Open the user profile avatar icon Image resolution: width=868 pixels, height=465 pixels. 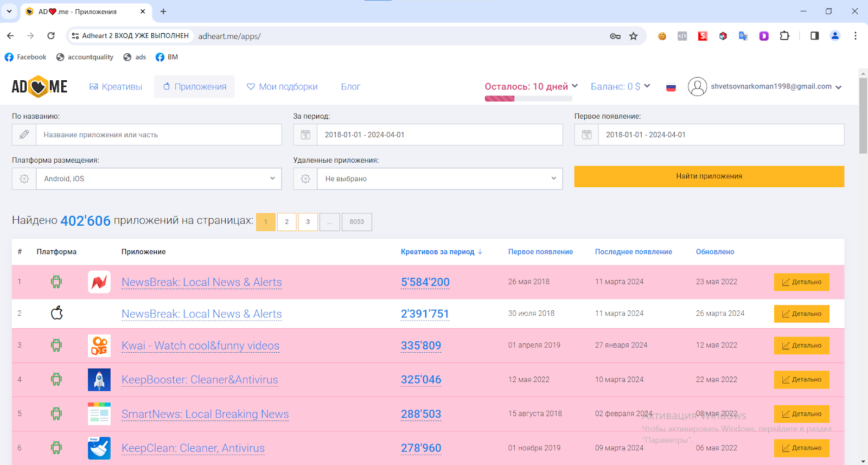697,87
